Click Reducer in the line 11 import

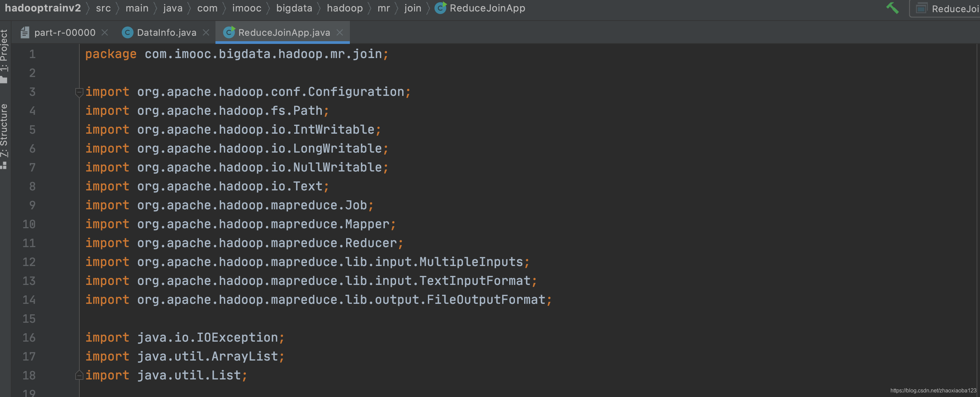(371, 243)
